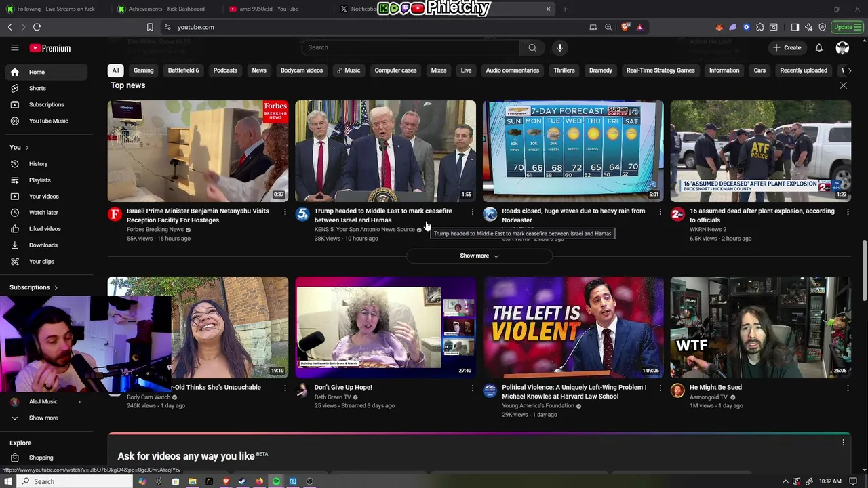
Task: Open Brave VPN shield icon
Action: click(x=822, y=27)
